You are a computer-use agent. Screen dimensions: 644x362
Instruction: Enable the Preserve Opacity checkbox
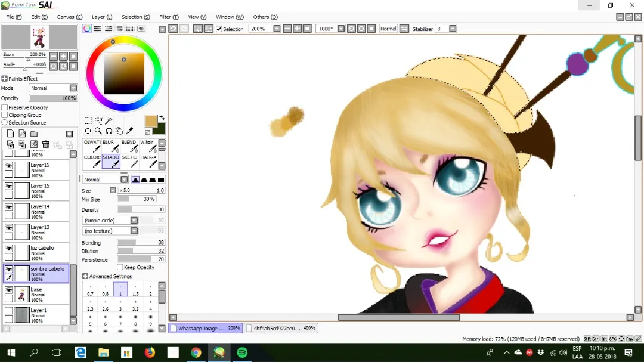(5, 107)
